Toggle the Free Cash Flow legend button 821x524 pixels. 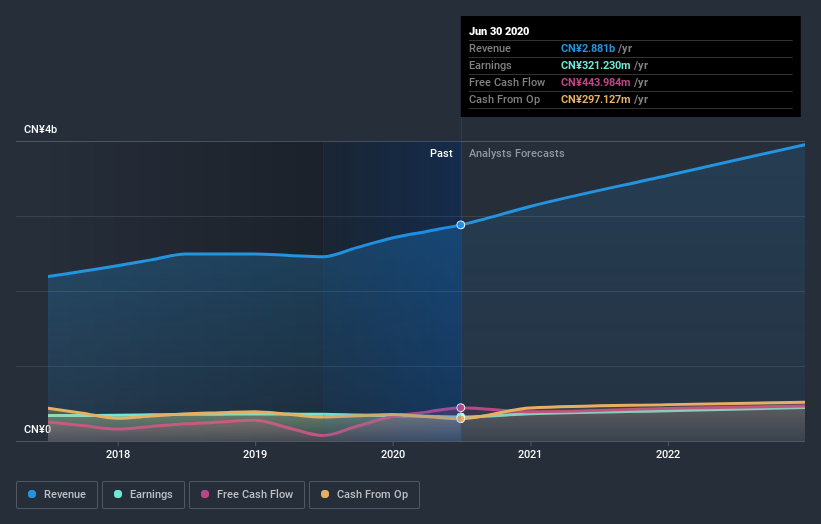pyautogui.click(x=247, y=495)
